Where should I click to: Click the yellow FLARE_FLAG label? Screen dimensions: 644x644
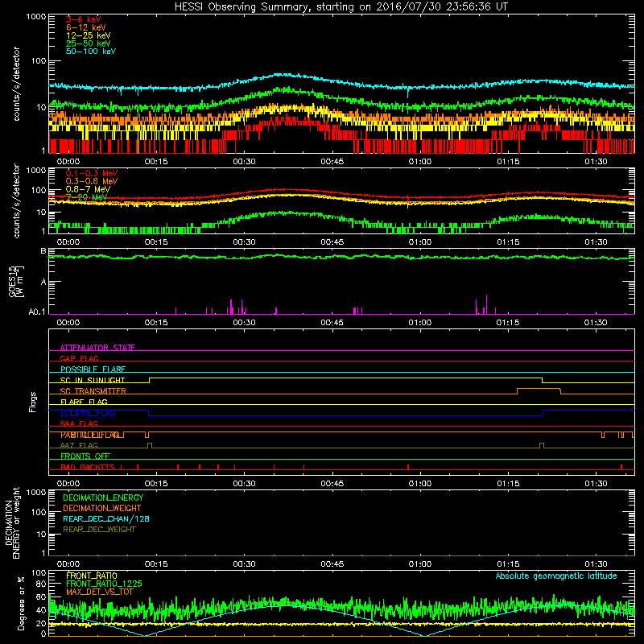click(x=84, y=402)
